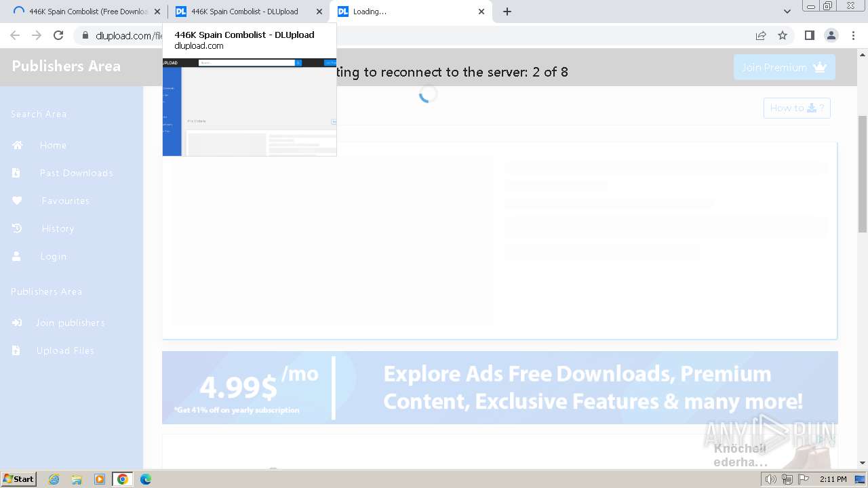The image size is (868, 488).
Task: Click the Login user icon
Action: click(16, 256)
